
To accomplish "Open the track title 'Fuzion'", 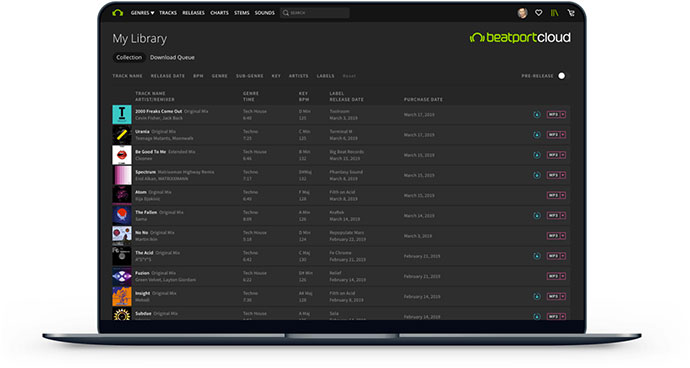I will [x=142, y=273].
